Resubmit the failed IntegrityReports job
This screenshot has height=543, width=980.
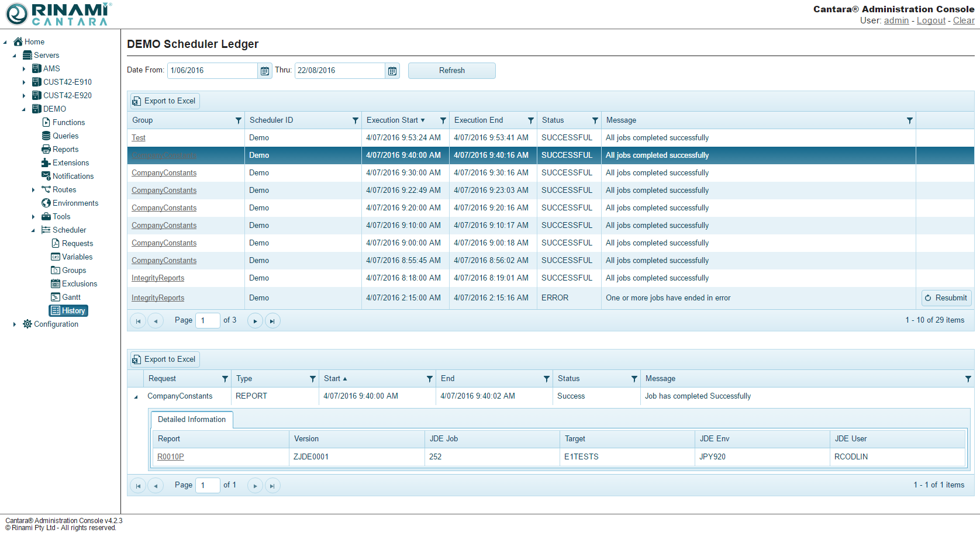coord(946,298)
